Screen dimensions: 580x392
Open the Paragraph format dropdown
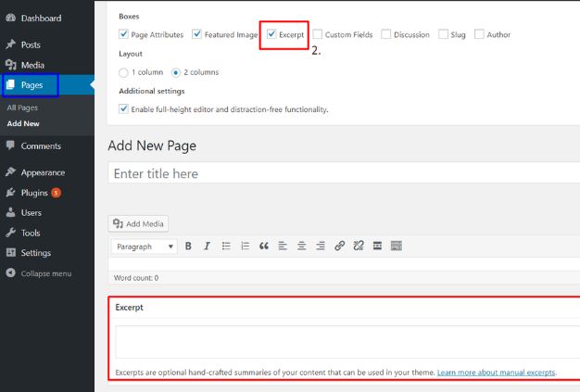(x=145, y=247)
